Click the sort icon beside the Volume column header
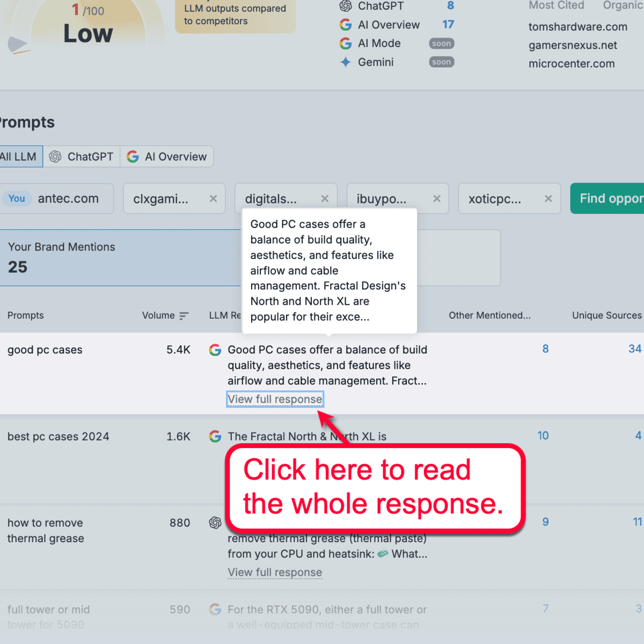Screen dimensions: 644x644 184,316
